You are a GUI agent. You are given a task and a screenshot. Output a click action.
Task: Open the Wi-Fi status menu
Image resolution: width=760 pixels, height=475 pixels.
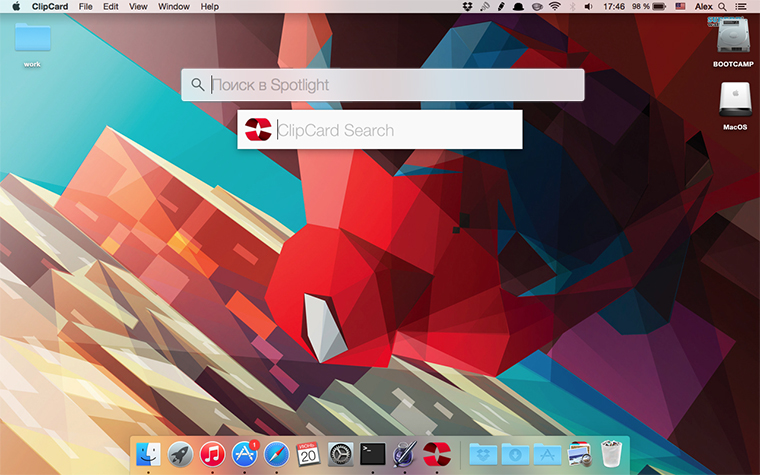tap(554, 6)
